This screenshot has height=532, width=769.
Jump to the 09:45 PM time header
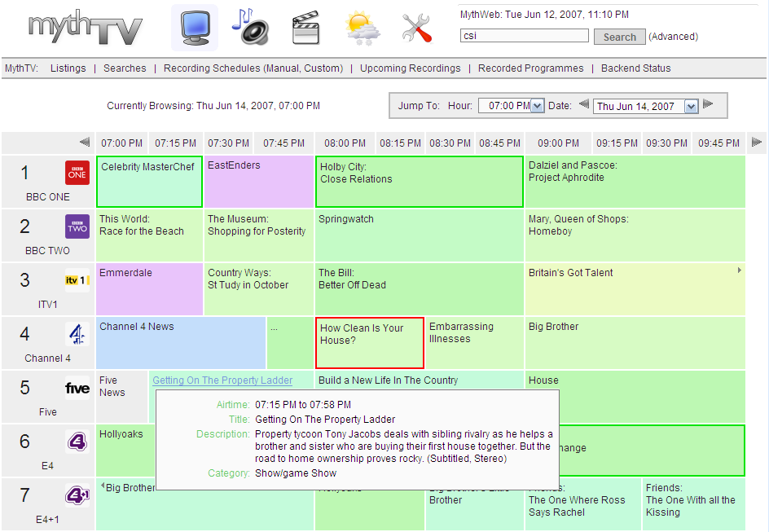(x=719, y=143)
